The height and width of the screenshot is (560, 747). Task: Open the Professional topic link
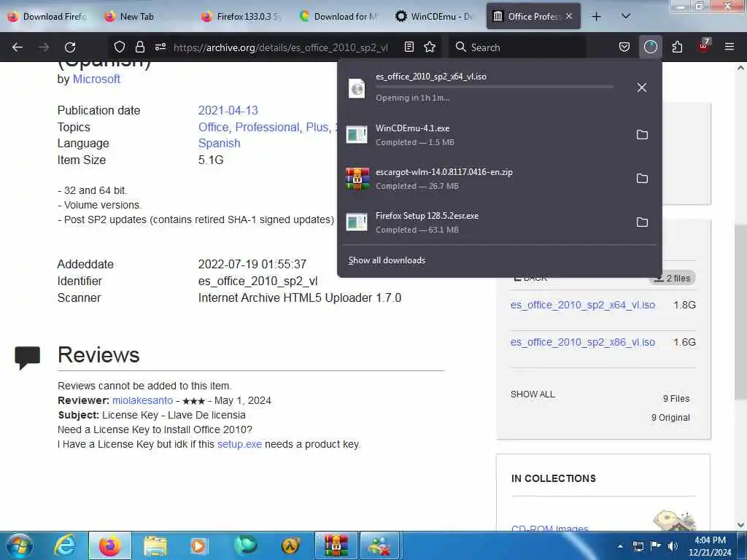[267, 127]
